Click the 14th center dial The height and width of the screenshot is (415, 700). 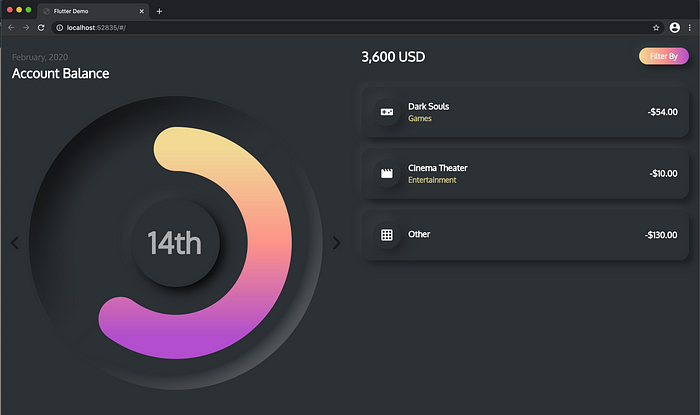(x=175, y=243)
